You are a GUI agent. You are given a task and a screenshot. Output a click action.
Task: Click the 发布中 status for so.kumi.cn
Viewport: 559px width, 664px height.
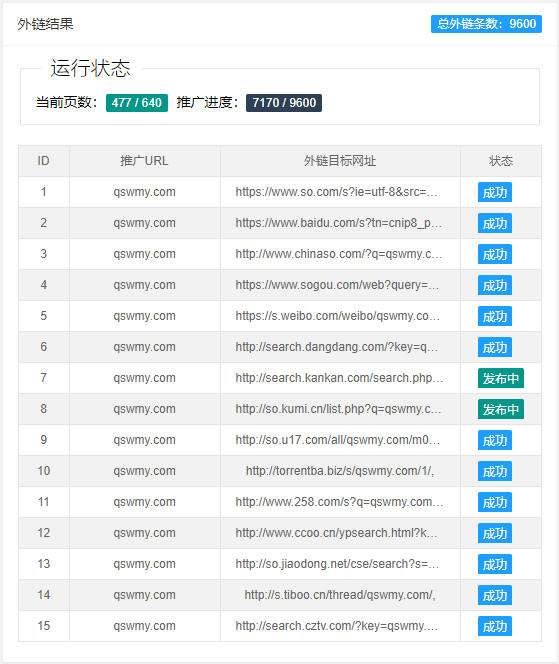pos(501,409)
